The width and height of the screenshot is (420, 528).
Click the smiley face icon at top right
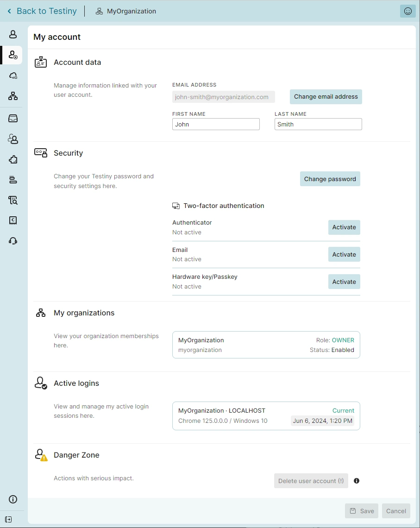click(407, 11)
